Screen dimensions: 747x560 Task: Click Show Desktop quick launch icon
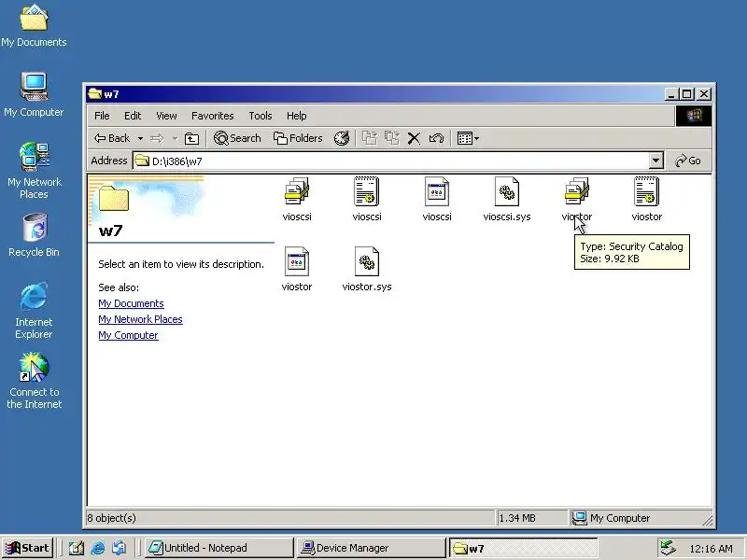click(77, 548)
